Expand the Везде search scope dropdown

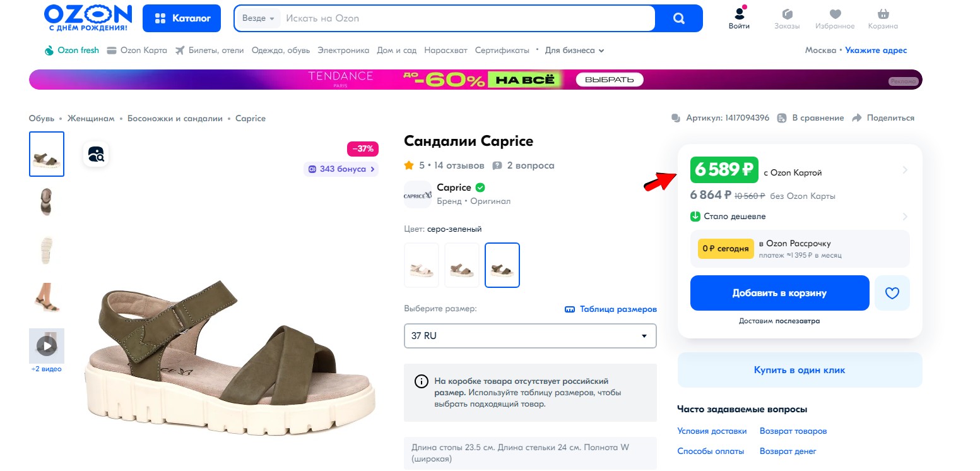(258, 18)
